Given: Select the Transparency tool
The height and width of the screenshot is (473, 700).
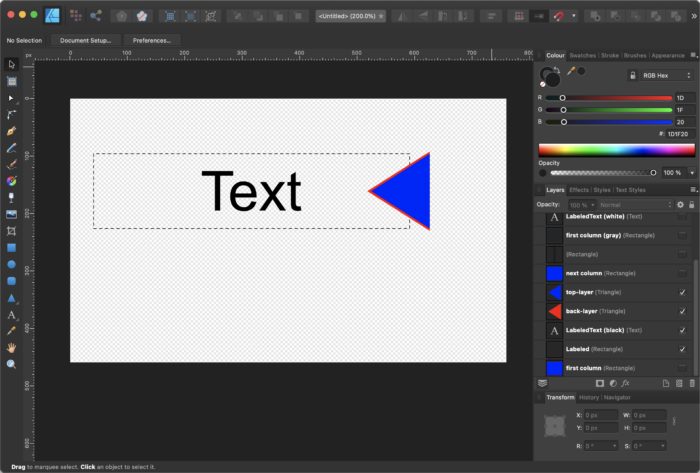Looking at the screenshot, I should (x=12, y=197).
